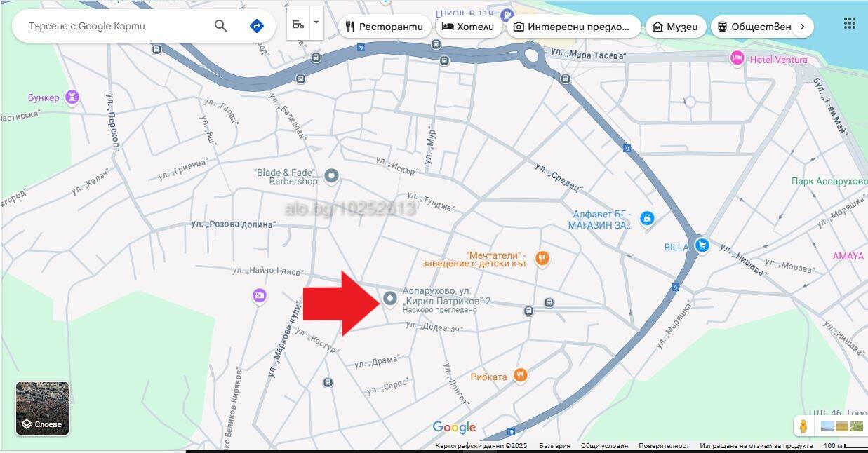This screenshot has height=453, width=868.
Task: Open the LUKOIL gas station icon
Action: 507,14
